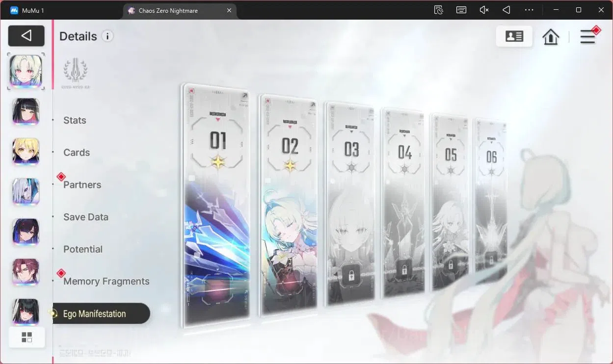Open the Details info icon

point(107,36)
